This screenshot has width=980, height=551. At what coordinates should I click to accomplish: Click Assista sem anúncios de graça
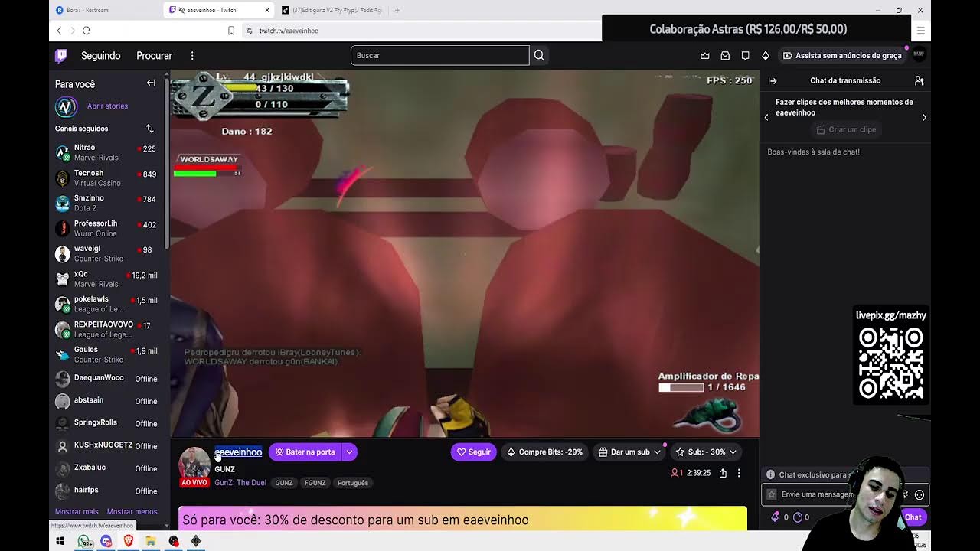842,55
